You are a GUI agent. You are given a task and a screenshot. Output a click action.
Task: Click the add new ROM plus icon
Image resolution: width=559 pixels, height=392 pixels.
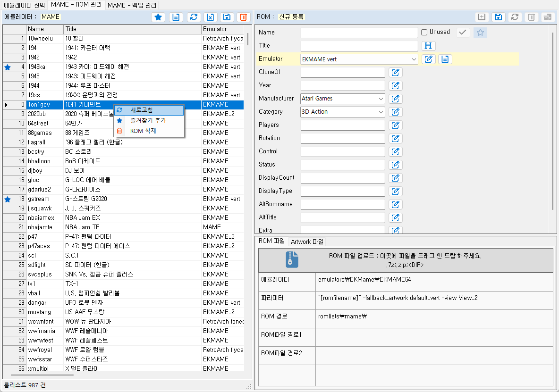point(482,17)
